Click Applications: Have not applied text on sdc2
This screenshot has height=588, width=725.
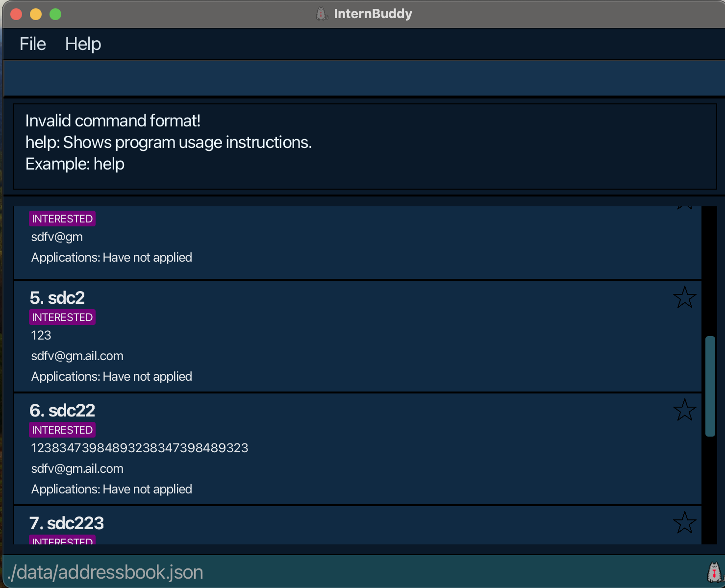tap(112, 376)
